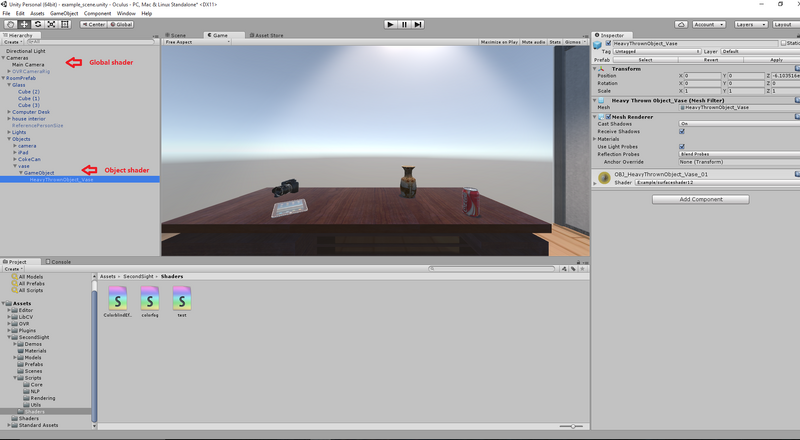Collapse the RoomPrefab node
The width and height of the screenshot is (800, 440).
[4, 78]
